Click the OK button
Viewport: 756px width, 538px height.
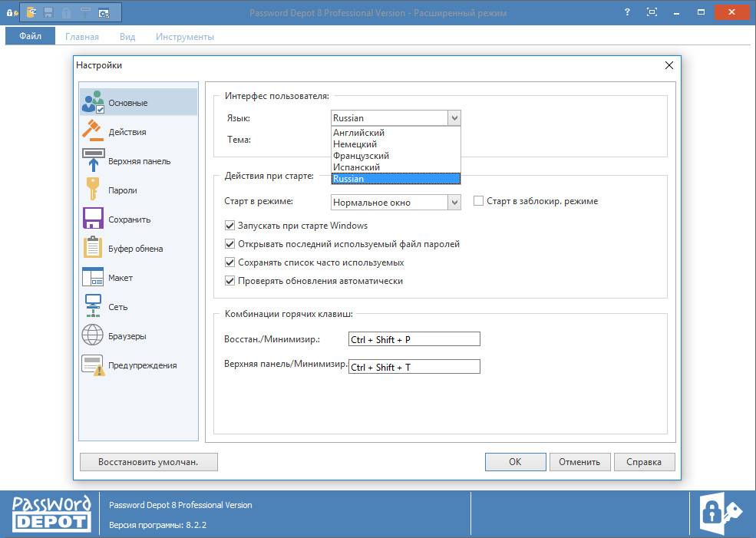click(516, 462)
